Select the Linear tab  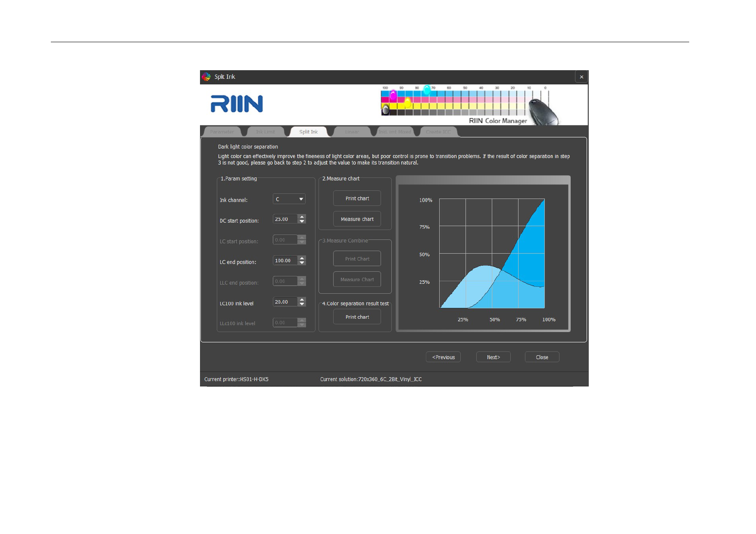[x=352, y=132]
